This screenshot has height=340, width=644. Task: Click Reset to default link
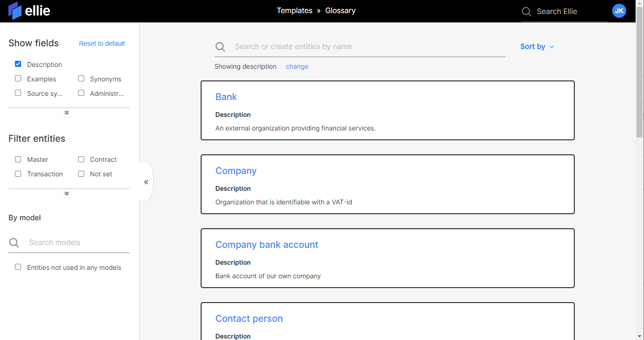101,43
